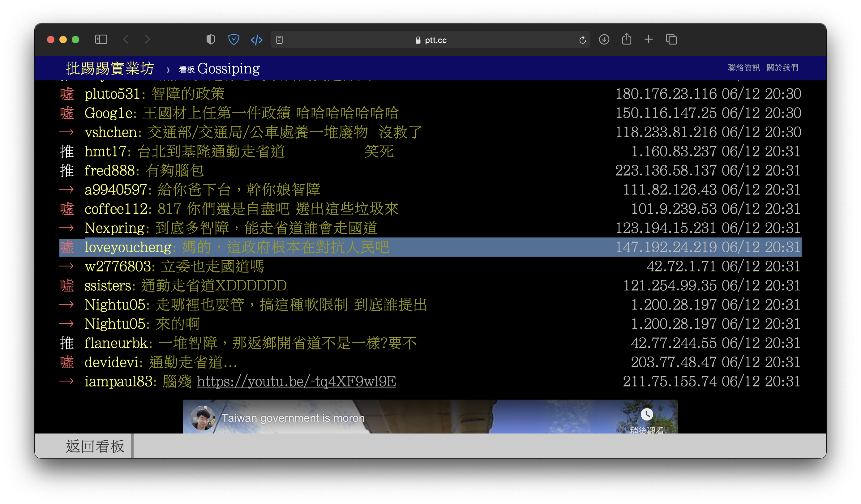
Task: Click the Taiwan government is moron video
Action: tap(430, 417)
